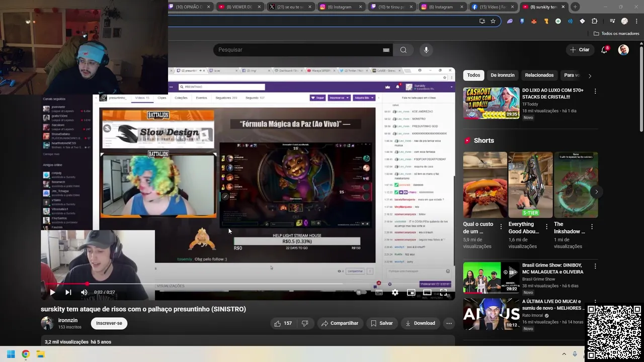Open ironnzin channel name link
644x362 pixels.
pos(68,320)
